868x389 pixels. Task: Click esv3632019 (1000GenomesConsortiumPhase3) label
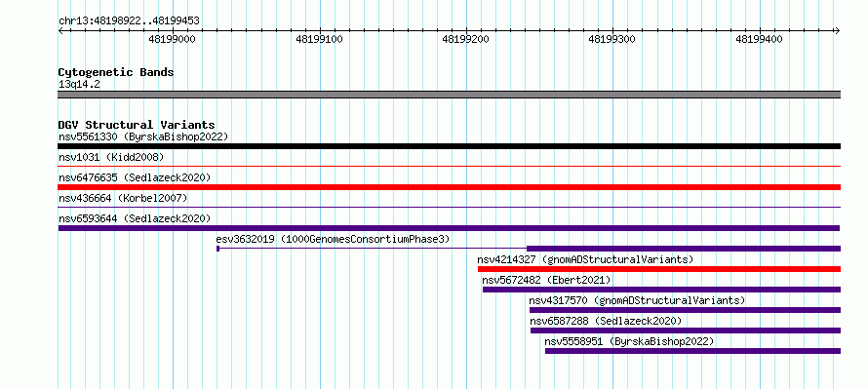(334, 239)
